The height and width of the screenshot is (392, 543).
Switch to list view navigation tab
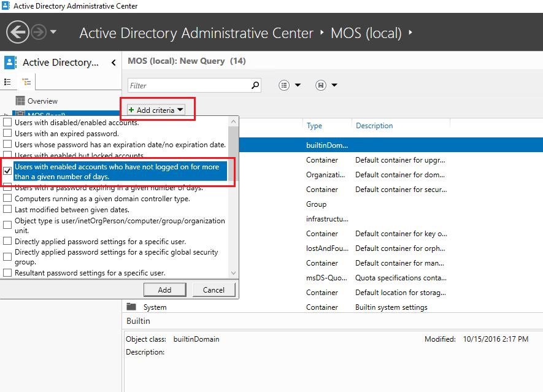7,82
